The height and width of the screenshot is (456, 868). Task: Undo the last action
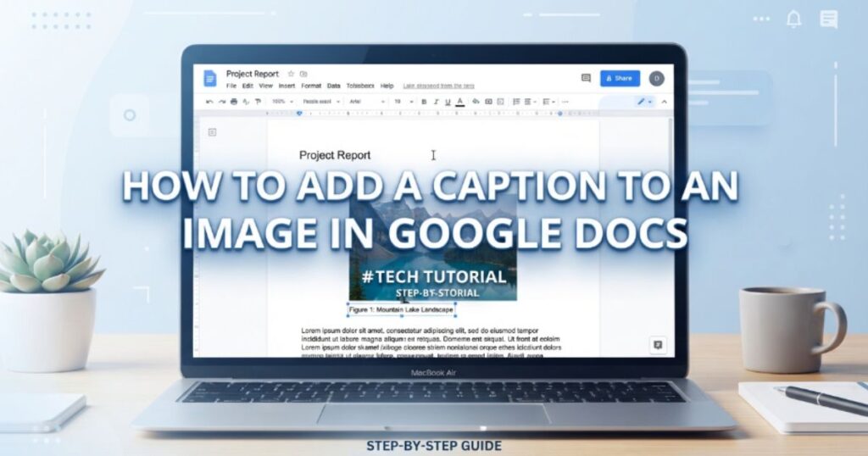(209, 102)
